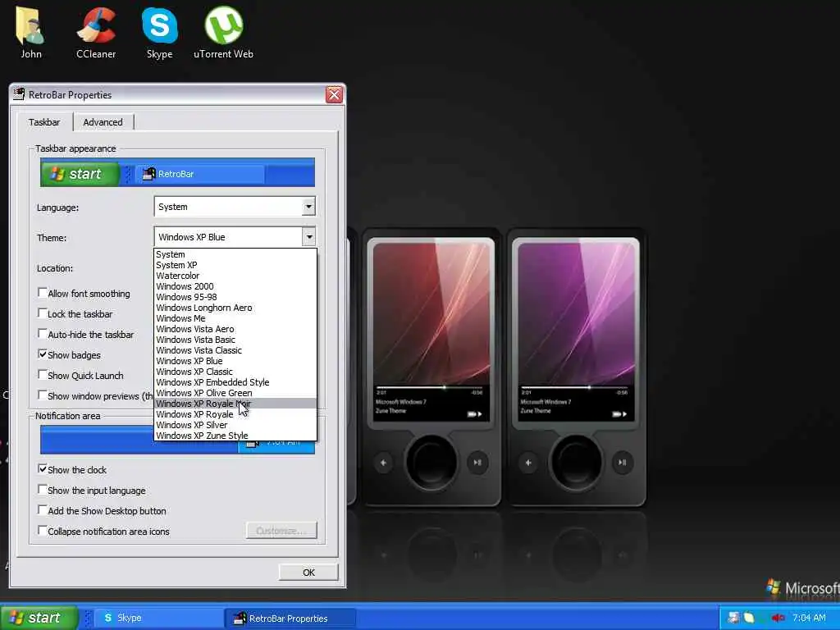Screen dimensions: 840x630
Task: Switch to the Taskbar tab
Action: 44,122
